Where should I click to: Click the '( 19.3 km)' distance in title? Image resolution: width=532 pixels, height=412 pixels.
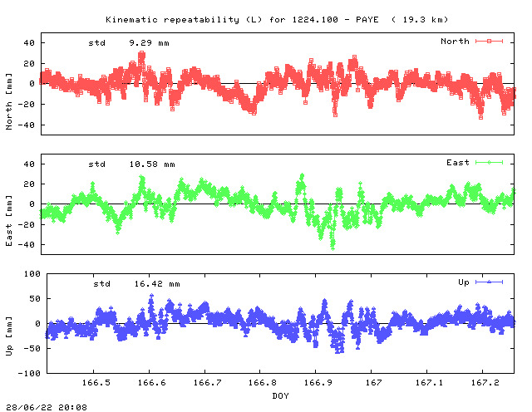click(420, 20)
